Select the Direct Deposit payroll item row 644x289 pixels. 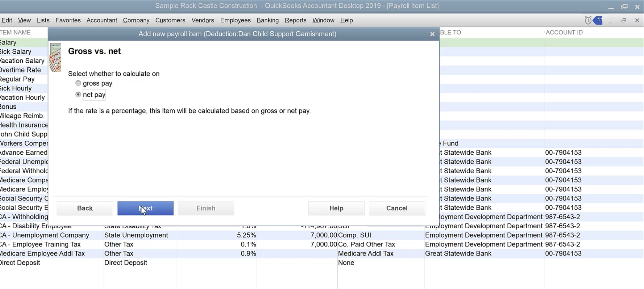pyautogui.click(x=20, y=263)
